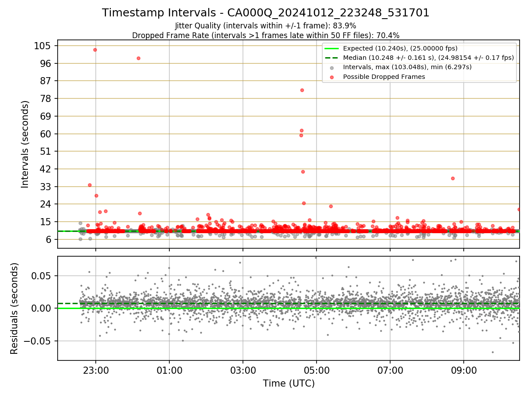Click the 07:00 x-axis tick label
The width and height of the screenshot is (532, 399).
[x=390, y=370]
